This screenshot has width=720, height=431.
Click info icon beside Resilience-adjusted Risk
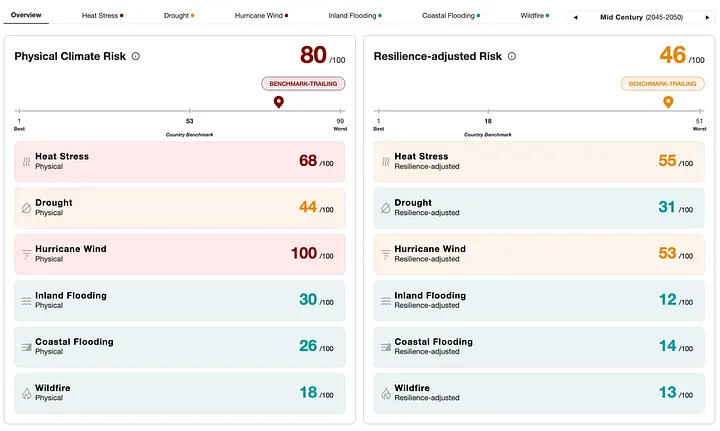(512, 56)
